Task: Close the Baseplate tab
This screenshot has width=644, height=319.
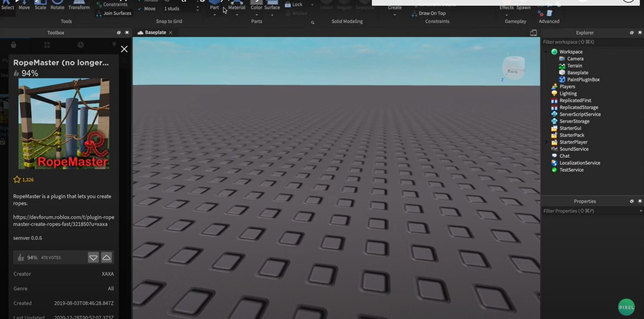Action: 171,33
